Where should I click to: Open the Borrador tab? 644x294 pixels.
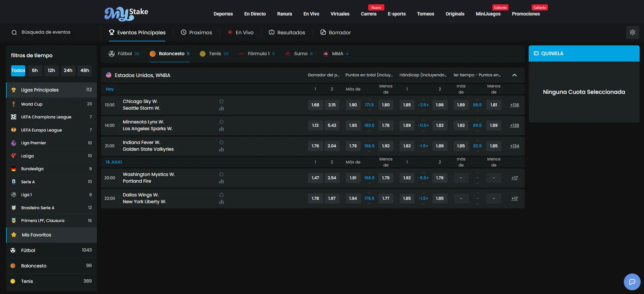click(336, 32)
